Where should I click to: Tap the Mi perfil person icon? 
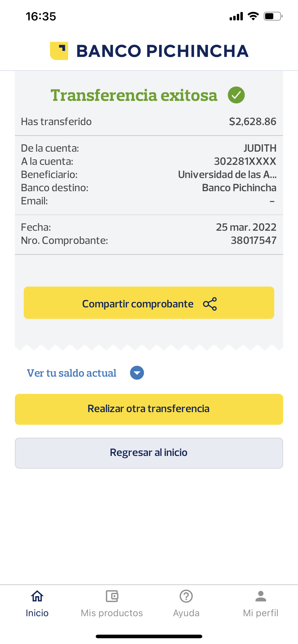(260, 596)
